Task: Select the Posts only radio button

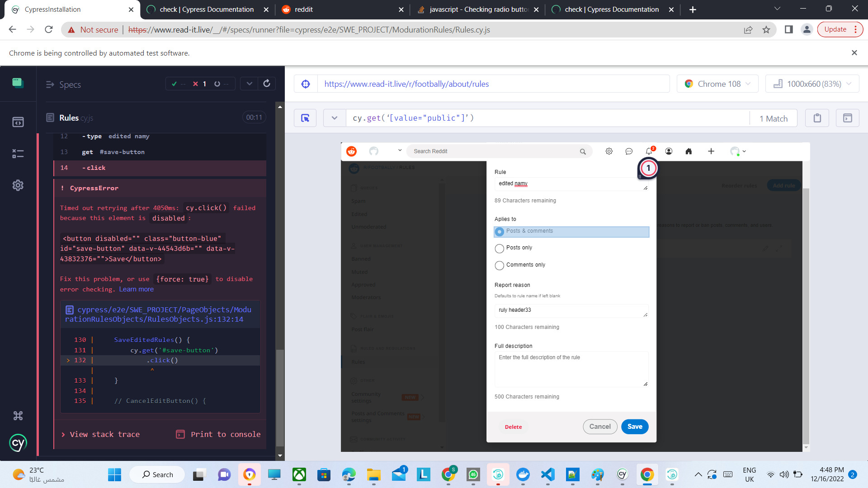Action: point(499,249)
